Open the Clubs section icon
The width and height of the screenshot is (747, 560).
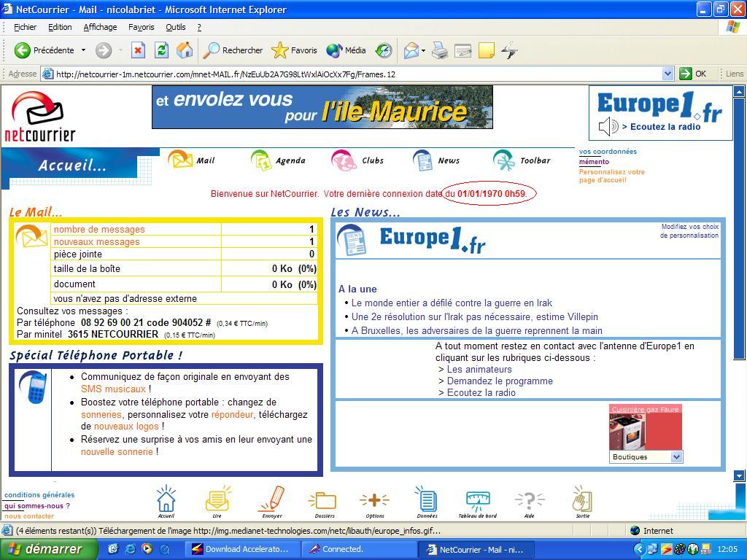(344, 160)
